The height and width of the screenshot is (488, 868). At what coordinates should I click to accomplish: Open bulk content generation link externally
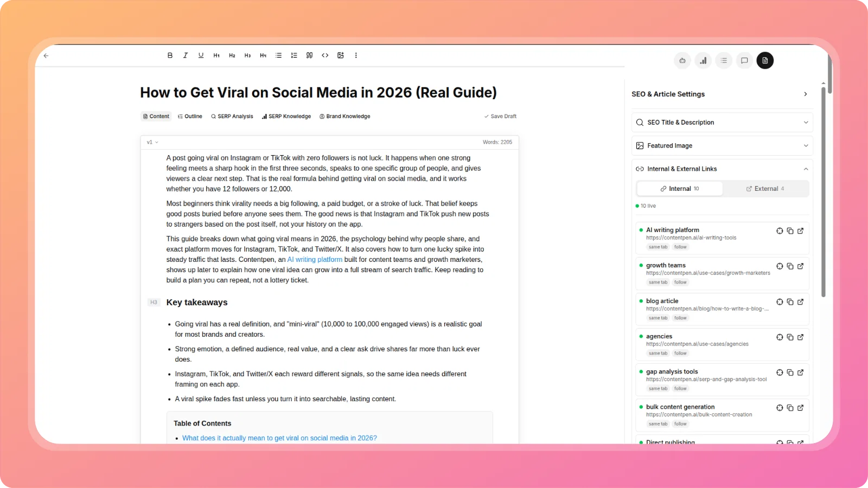click(x=800, y=408)
